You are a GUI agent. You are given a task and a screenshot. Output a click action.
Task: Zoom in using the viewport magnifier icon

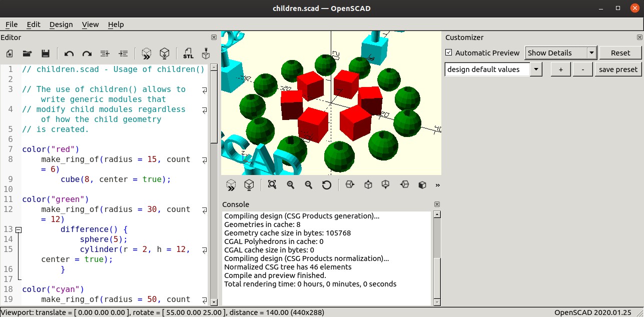coord(290,185)
